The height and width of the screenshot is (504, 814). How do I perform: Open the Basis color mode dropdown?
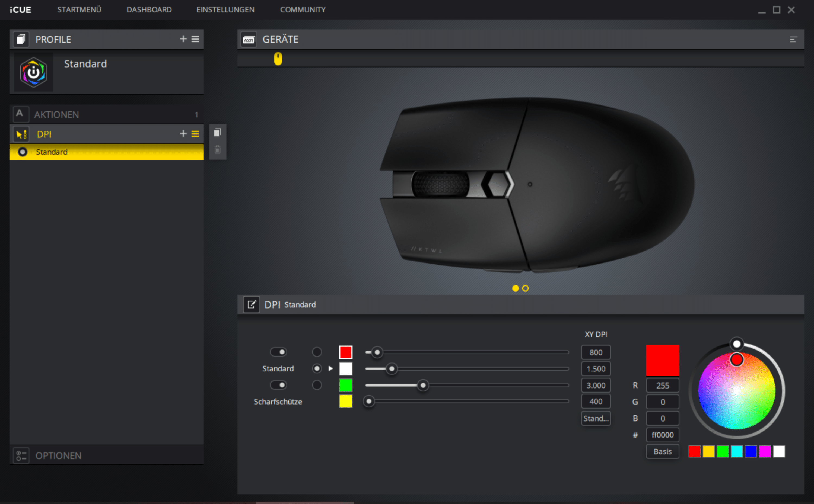[662, 451]
